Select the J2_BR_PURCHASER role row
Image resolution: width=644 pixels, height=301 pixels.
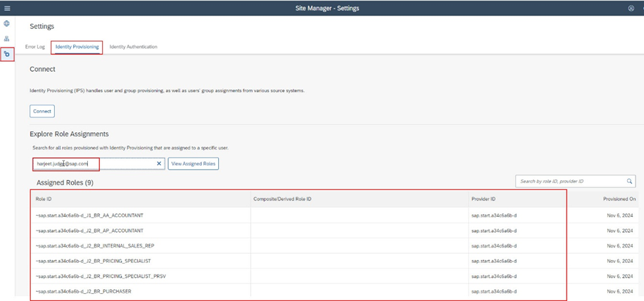[x=84, y=291]
